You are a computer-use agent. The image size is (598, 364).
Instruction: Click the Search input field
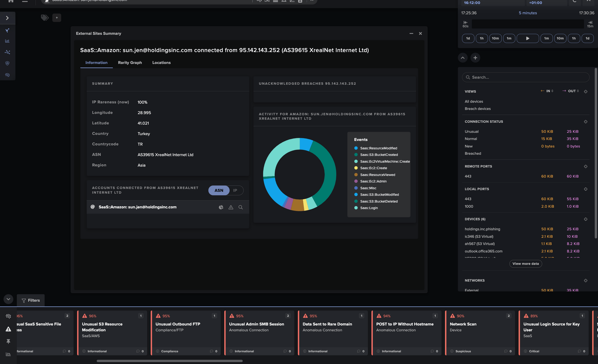526,77
